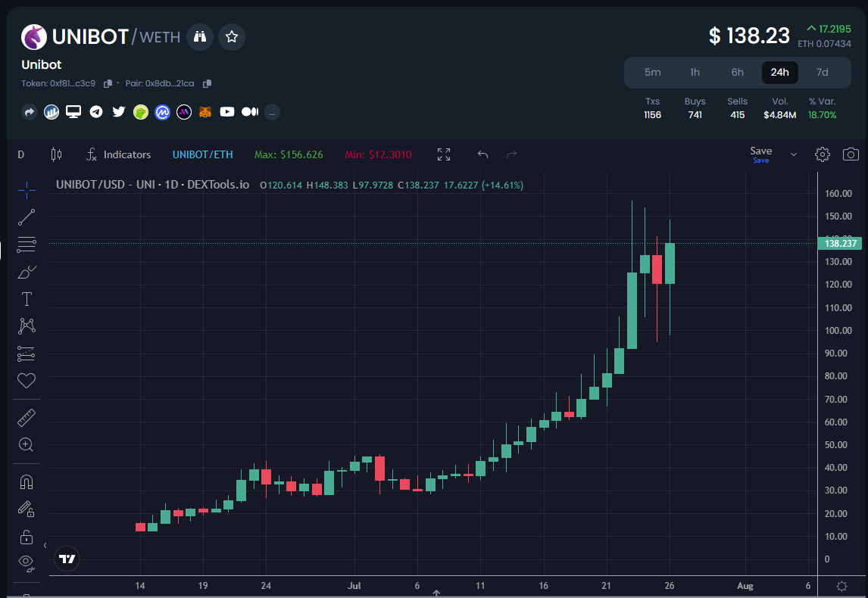This screenshot has height=598, width=868.
Task: Click the Jul label on time axis
Action: point(354,585)
